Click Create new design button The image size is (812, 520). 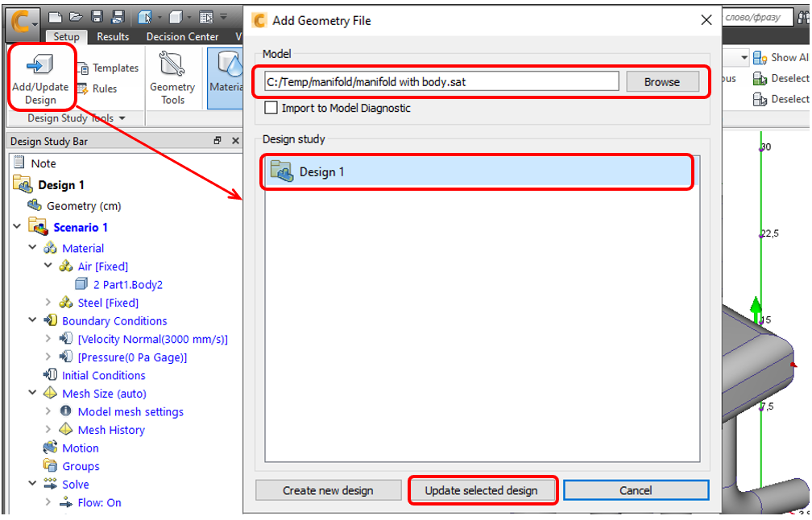tap(328, 490)
